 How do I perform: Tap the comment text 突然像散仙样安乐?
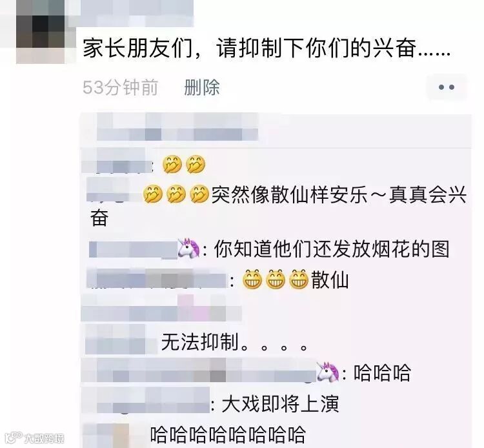[x=290, y=194]
